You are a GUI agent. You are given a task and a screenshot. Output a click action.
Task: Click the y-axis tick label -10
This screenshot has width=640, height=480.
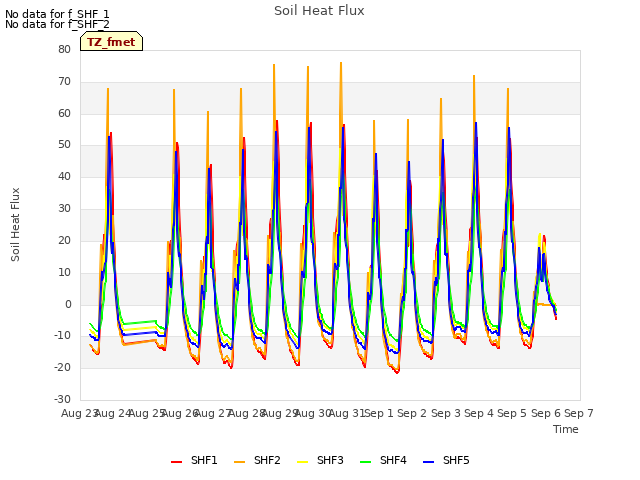(63, 336)
